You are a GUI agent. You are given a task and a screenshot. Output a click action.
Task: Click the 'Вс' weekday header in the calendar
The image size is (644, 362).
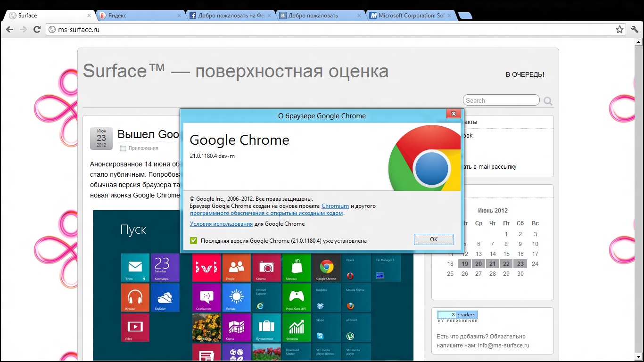[x=535, y=223]
